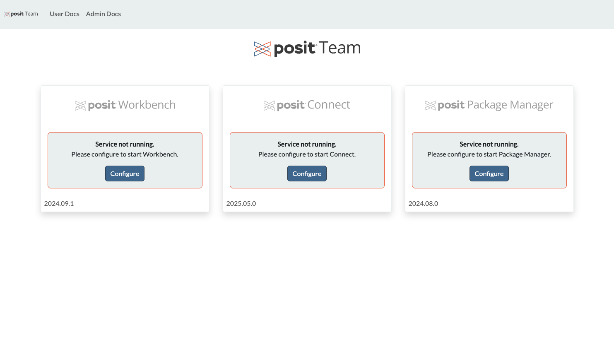Screen dimensions: 614x364
Task: Click the Posit Connect logo icon
Action: pos(269,106)
